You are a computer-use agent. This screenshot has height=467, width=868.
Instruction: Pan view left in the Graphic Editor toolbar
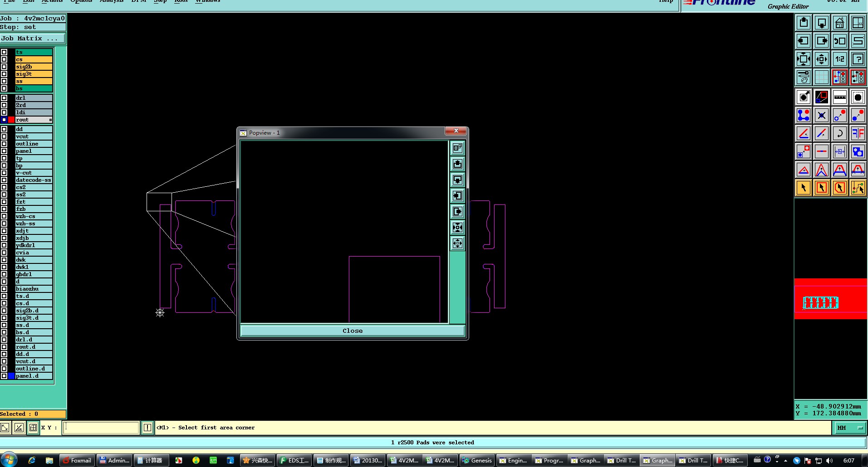804,41
